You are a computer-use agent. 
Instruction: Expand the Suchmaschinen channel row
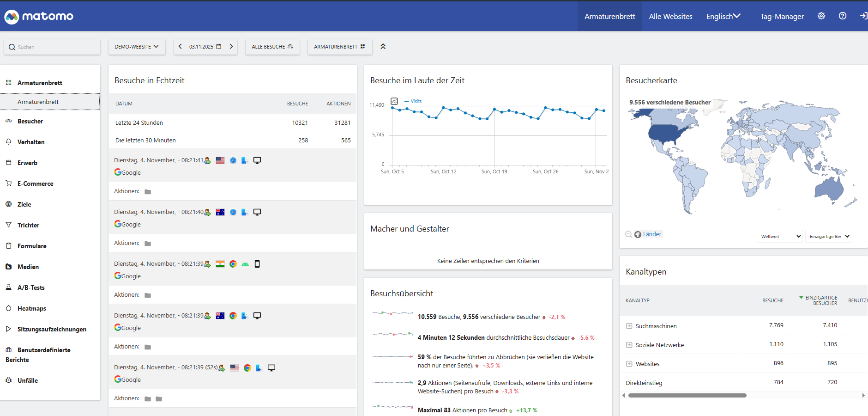coord(629,326)
